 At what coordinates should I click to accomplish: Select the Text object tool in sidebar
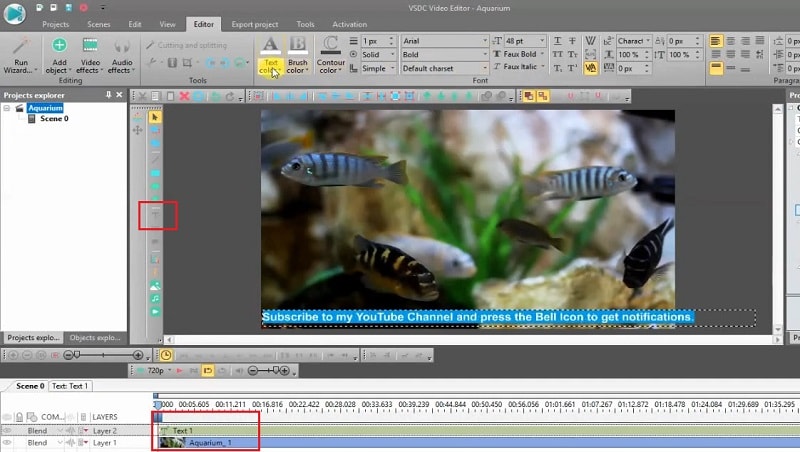(156, 215)
